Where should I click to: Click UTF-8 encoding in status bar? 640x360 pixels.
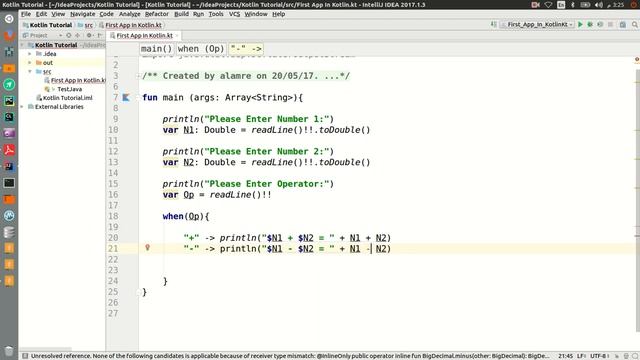point(600,356)
